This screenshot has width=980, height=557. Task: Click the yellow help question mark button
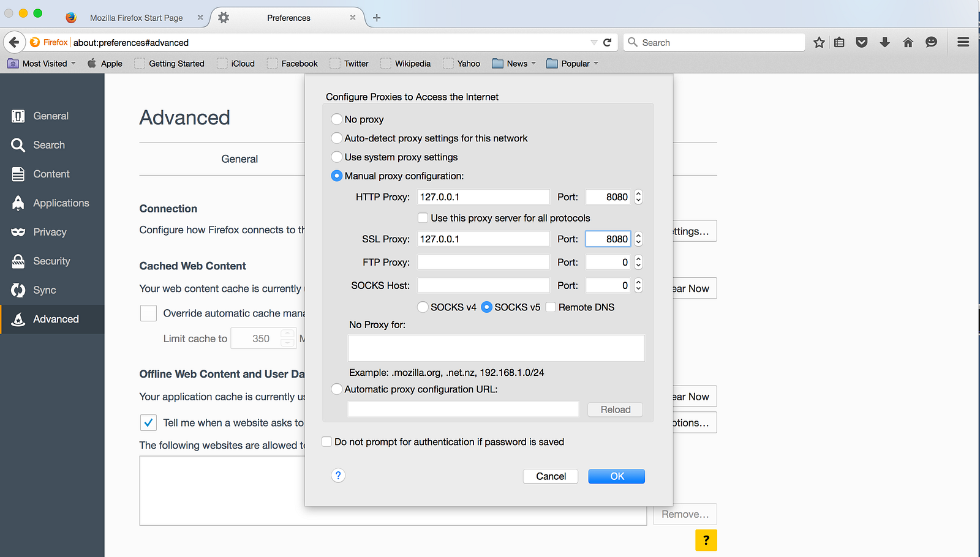click(706, 540)
